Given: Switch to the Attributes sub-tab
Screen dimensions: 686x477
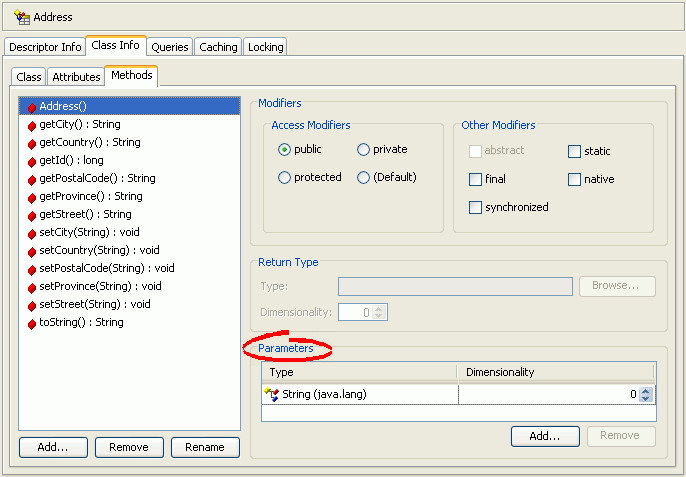Looking at the screenshot, I should click(x=76, y=77).
